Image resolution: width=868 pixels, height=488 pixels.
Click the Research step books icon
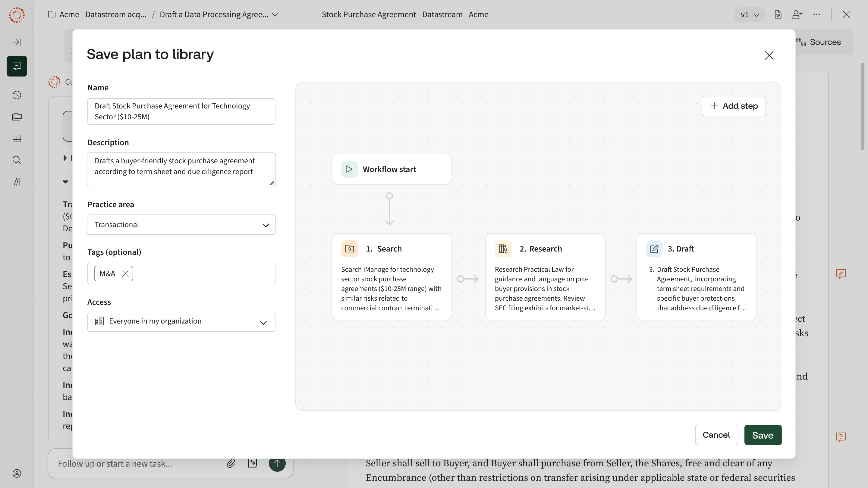(503, 249)
